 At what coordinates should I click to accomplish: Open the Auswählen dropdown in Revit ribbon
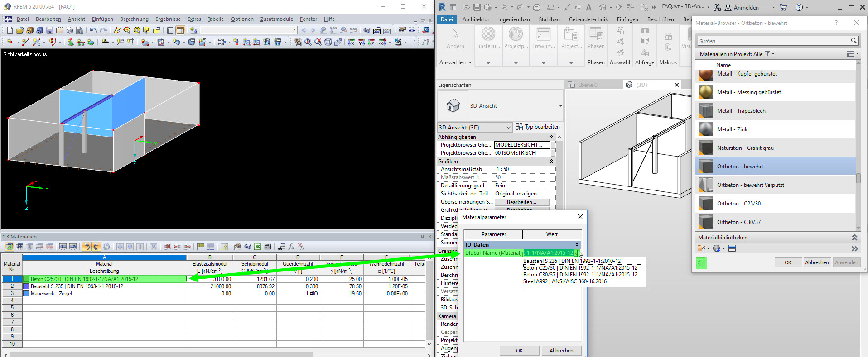[455, 62]
